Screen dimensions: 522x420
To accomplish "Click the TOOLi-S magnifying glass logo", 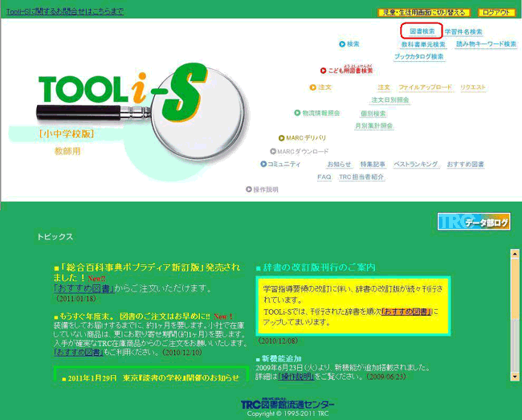I will (x=143, y=110).
